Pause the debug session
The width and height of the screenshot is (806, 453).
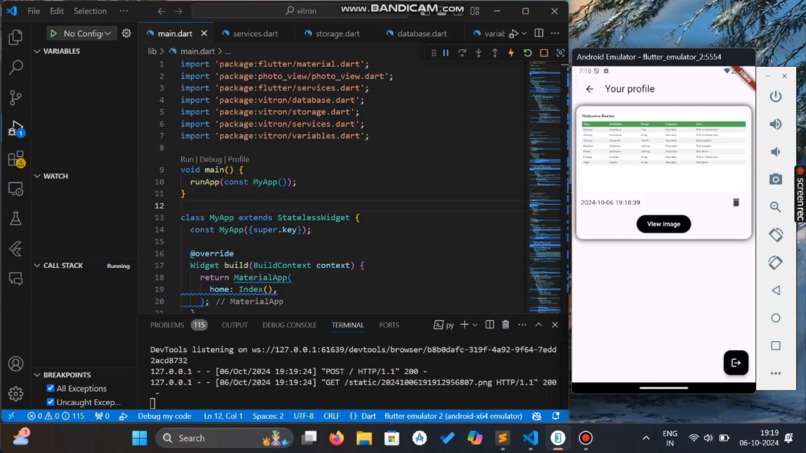coord(446,53)
